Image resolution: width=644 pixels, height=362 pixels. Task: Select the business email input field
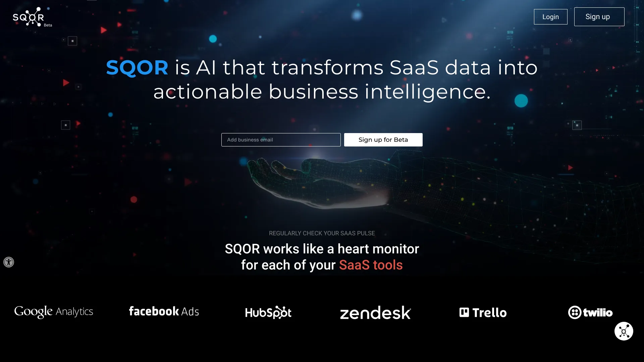[281, 140]
